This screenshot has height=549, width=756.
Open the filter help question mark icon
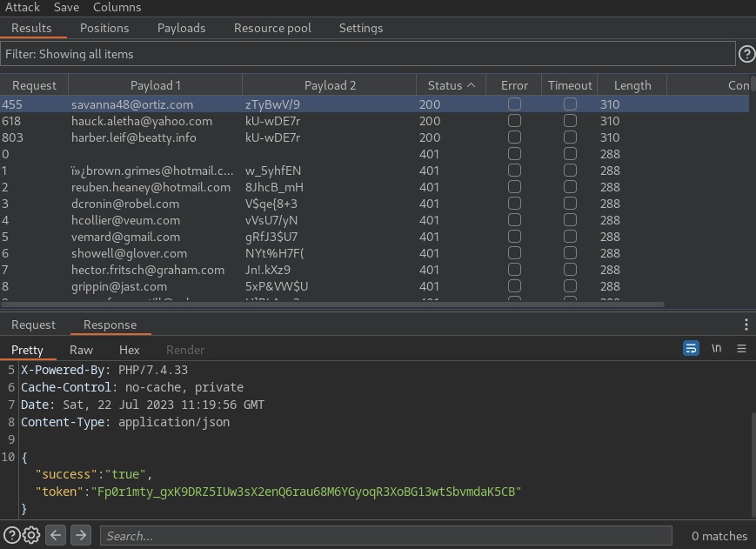coord(746,54)
